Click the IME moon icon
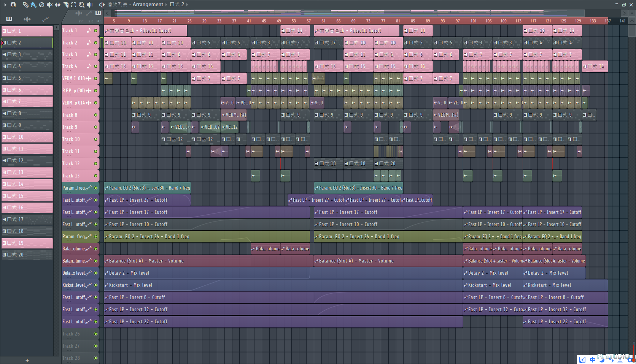Screen dimensions: 636x364 pos(602,360)
